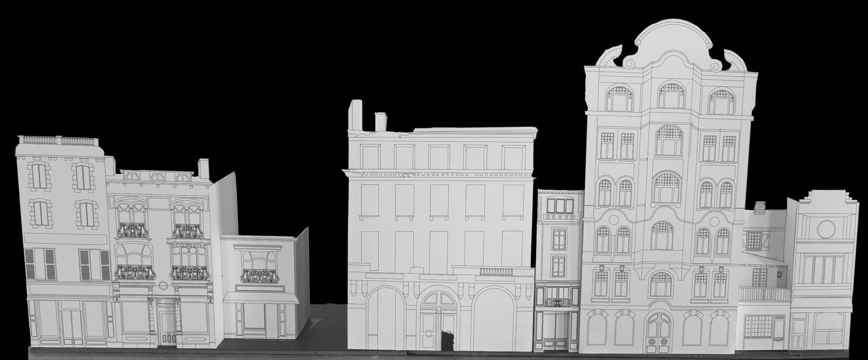Click the striped awning on the far-left building
Viewport: 868px width, 360px height.
click(x=69, y=298)
